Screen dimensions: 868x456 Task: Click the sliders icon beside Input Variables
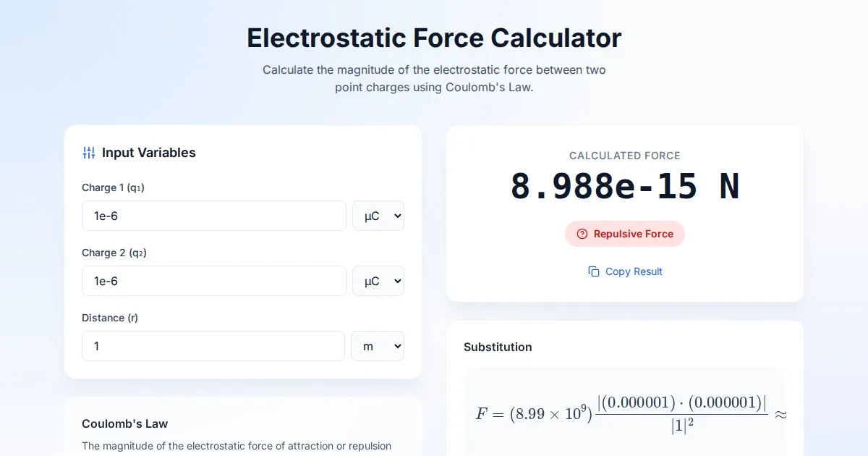pos(89,153)
